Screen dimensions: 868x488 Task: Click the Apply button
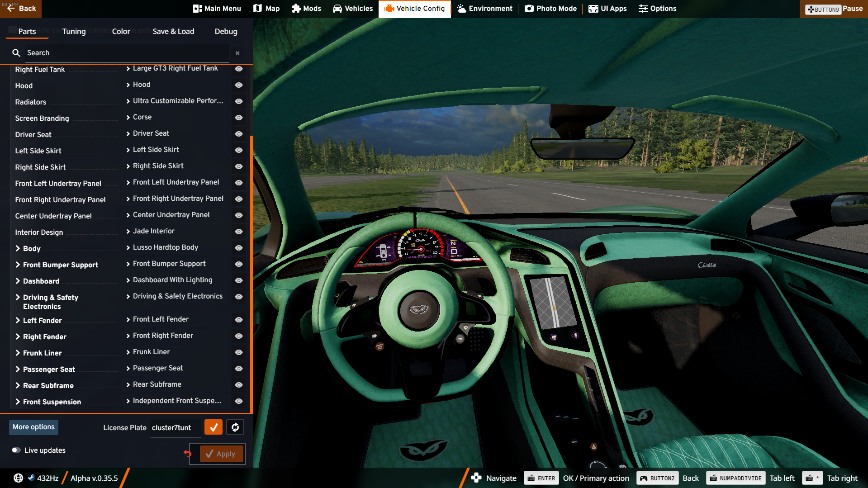tap(222, 454)
